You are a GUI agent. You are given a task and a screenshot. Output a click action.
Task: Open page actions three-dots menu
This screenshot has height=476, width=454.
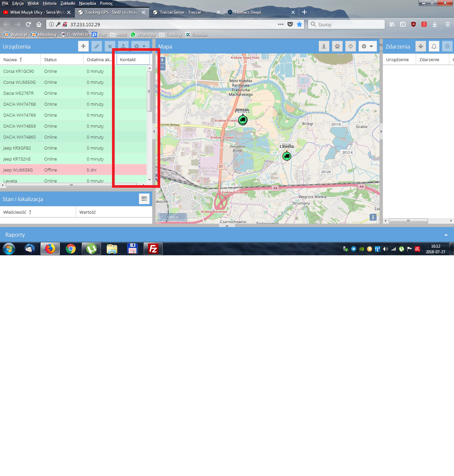(281, 24)
